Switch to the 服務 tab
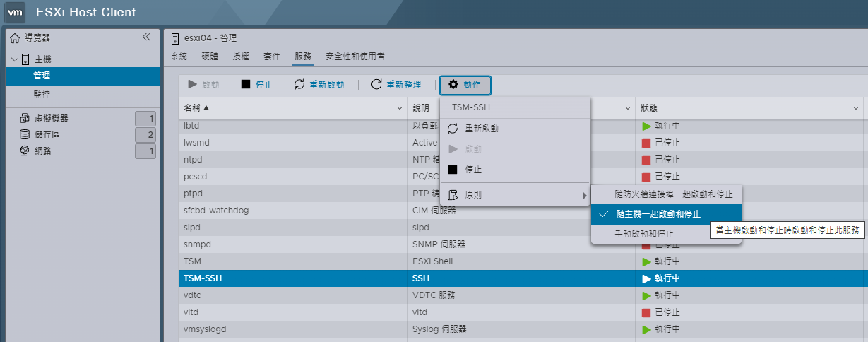 coord(303,56)
